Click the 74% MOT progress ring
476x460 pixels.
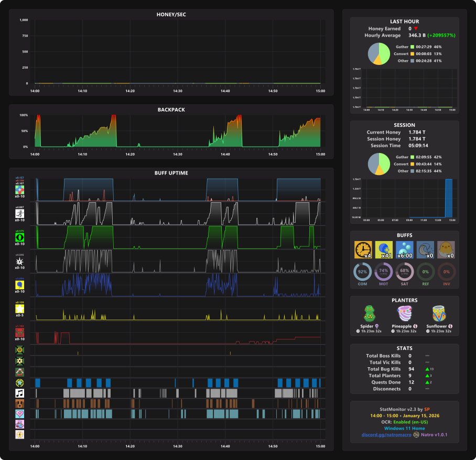(x=383, y=272)
